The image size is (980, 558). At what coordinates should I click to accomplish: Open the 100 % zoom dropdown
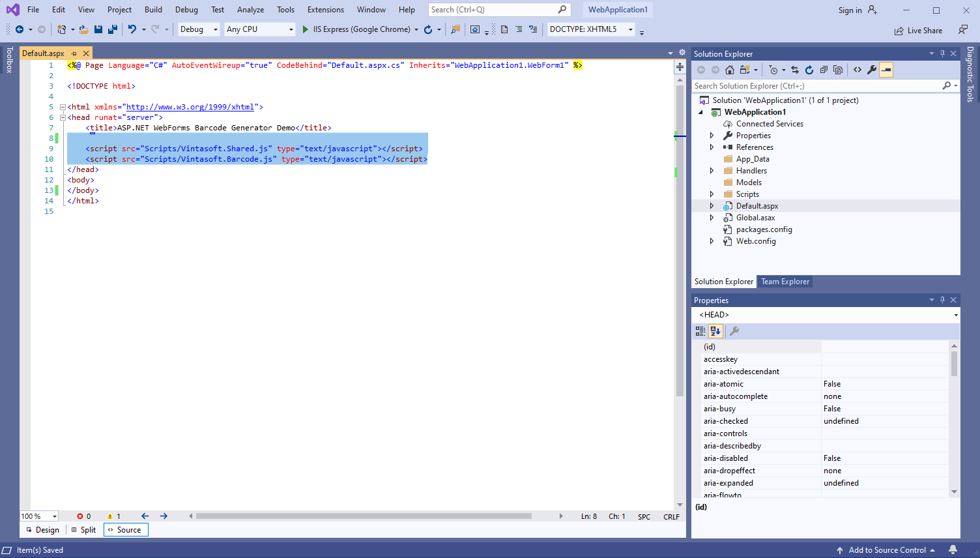tap(39, 516)
